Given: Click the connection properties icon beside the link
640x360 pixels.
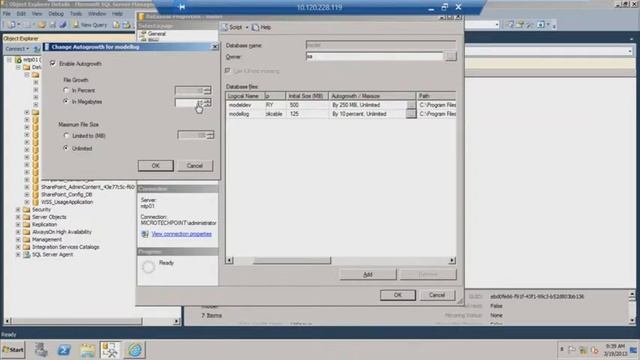Looking at the screenshot, I should click(x=145, y=234).
